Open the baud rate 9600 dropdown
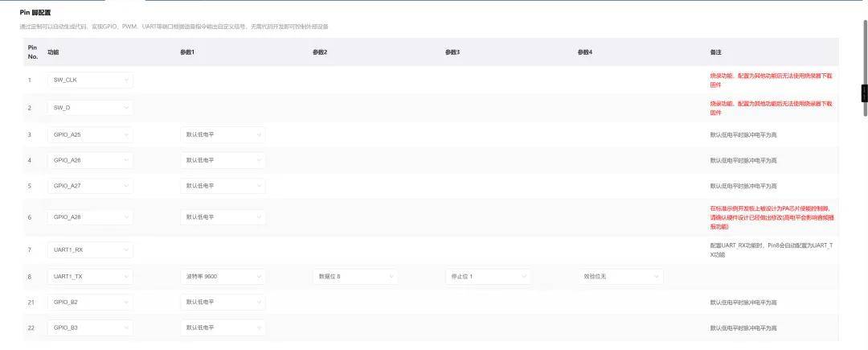 click(223, 276)
